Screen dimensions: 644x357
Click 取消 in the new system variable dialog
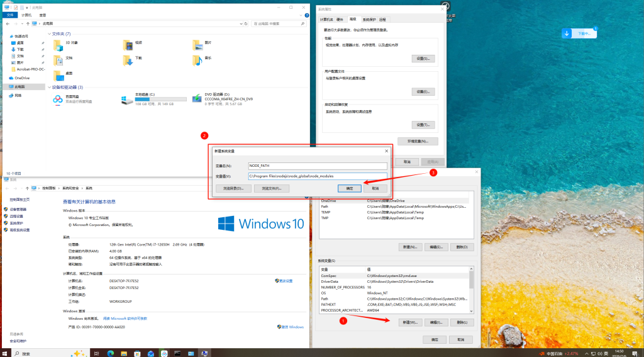tap(375, 188)
